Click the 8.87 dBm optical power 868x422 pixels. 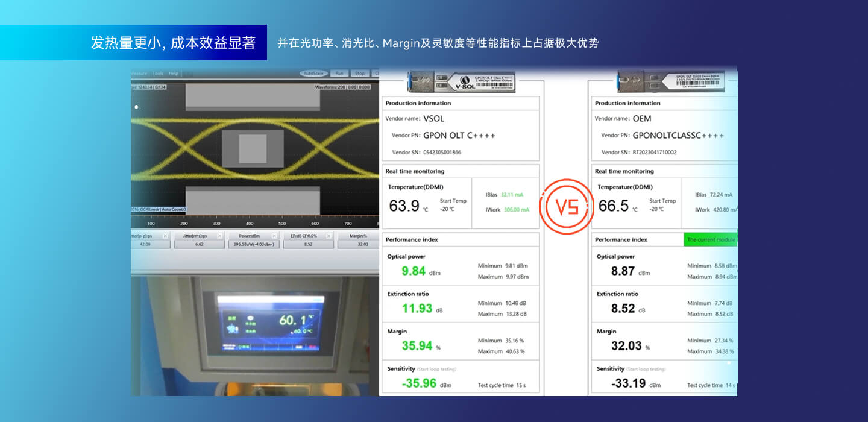[x=623, y=271]
